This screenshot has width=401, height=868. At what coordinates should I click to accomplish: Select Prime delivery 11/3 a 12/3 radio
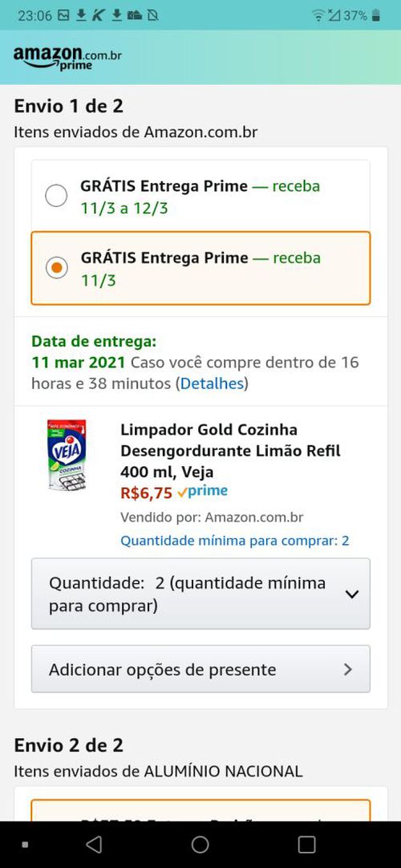[56, 196]
